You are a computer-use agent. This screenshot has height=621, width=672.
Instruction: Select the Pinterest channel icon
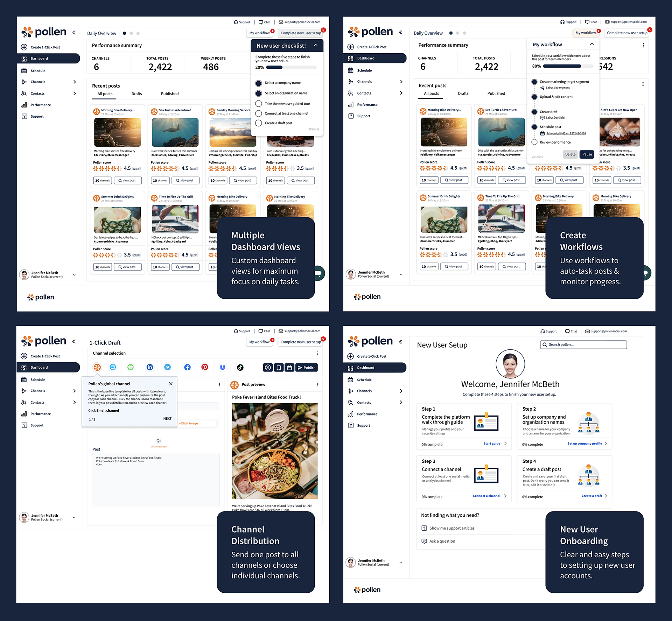coord(205,367)
